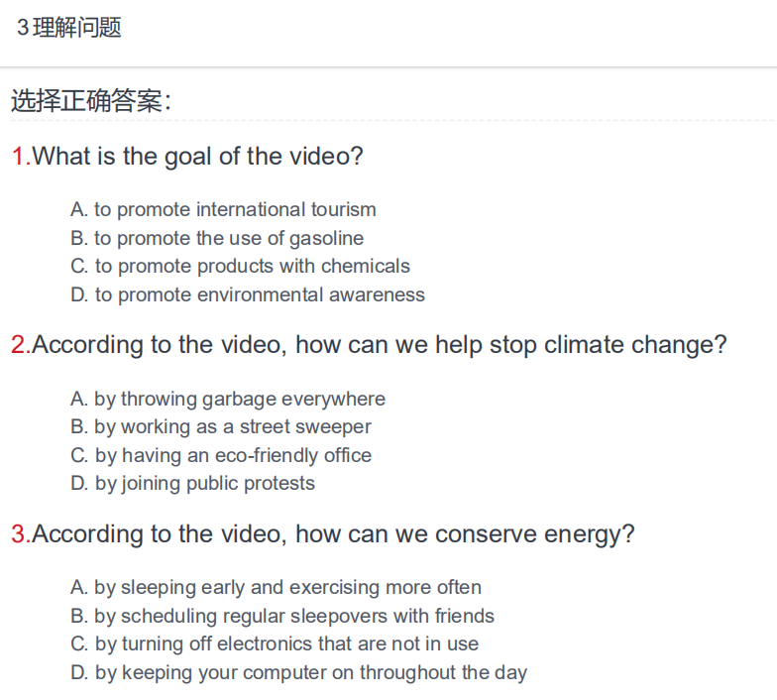Click the red number 2 marker
Image resolution: width=777 pixels, height=700 pixels.
[22, 345]
